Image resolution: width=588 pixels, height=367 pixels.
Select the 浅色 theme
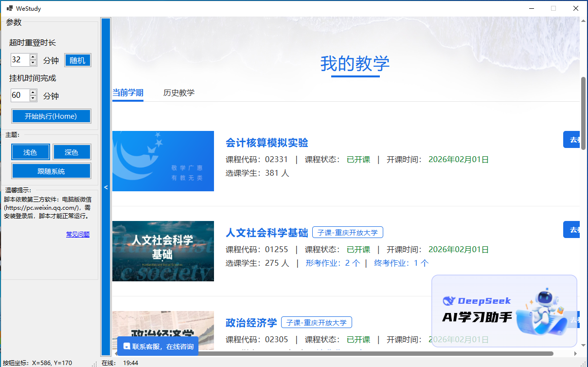[x=30, y=152]
